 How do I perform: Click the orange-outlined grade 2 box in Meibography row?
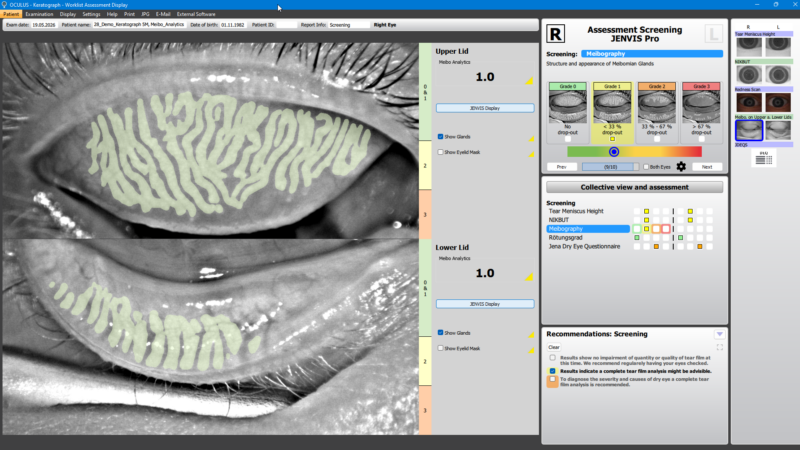pos(656,229)
